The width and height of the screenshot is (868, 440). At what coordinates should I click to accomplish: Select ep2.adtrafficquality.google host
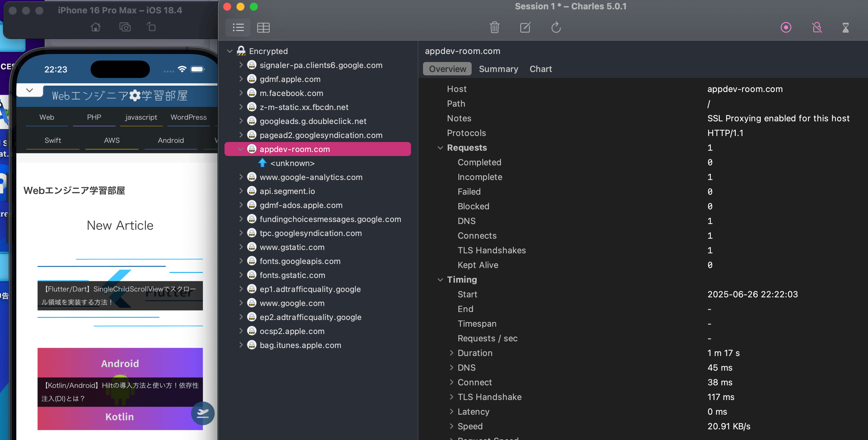310,317
